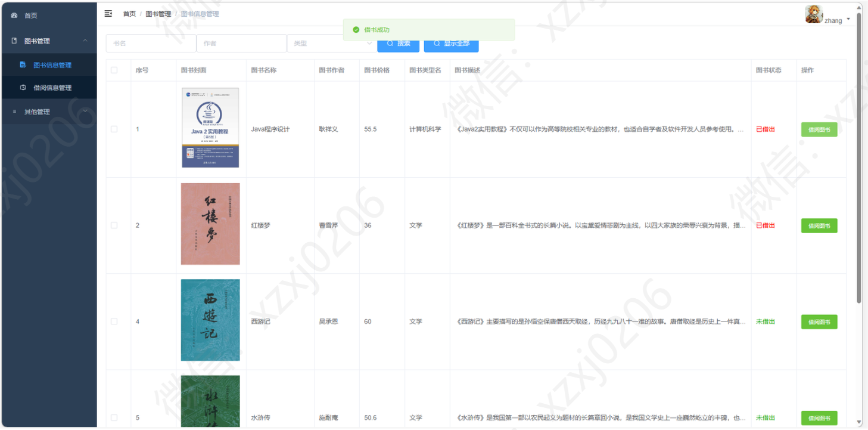Click the green success check icon

pos(356,30)
